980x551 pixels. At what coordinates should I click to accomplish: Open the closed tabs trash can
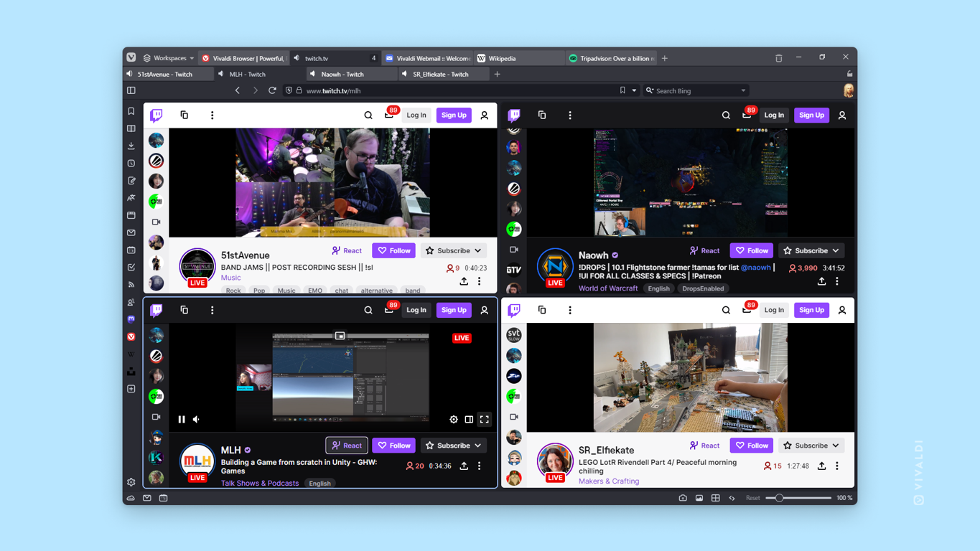click(778, 58)
